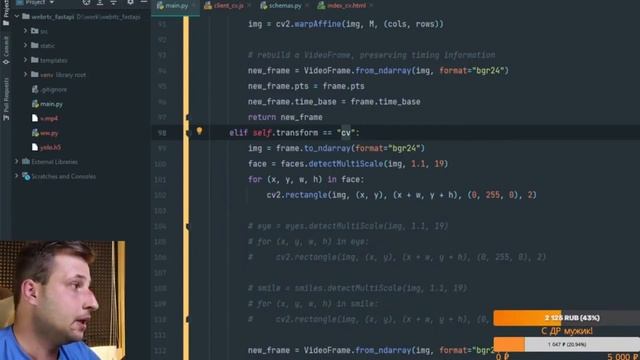Image resolution: width=640 pixels, height=360 pixels.
Task: Click the orange 43% RUB donation progress bar
Action: 567,318
